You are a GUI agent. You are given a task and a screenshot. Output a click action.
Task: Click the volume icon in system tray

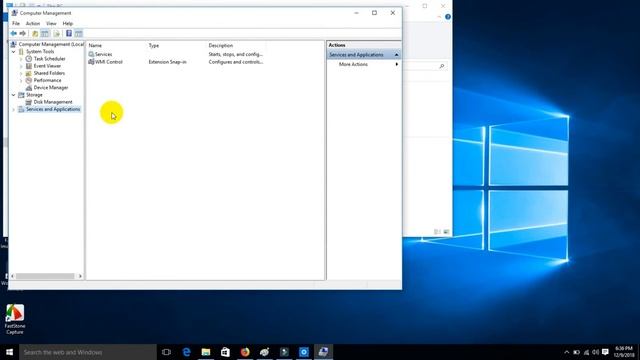(596, 352)
